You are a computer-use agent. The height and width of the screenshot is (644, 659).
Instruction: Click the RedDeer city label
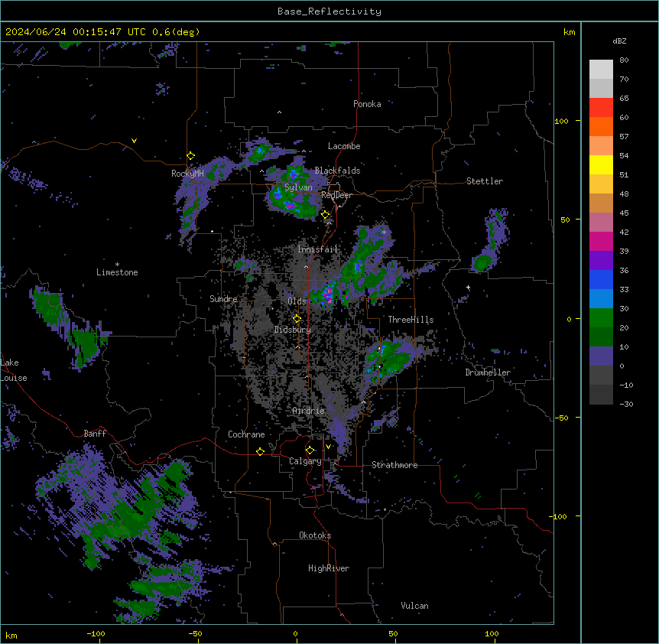(x=336, y=195)
